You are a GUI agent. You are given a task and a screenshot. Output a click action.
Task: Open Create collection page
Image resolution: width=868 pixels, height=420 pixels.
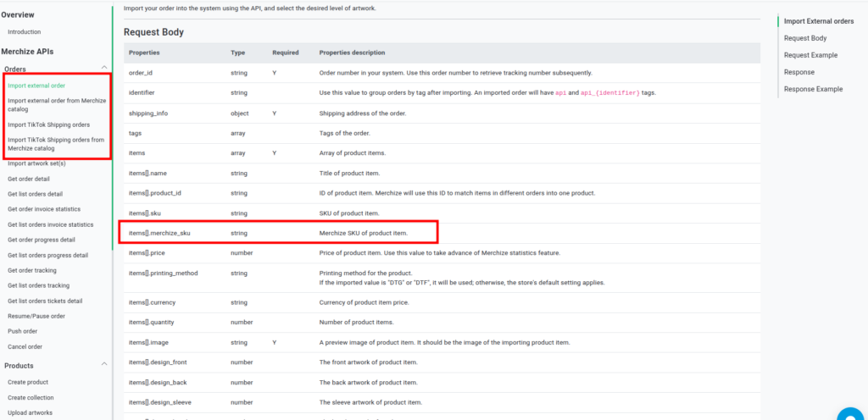[31, 397]
